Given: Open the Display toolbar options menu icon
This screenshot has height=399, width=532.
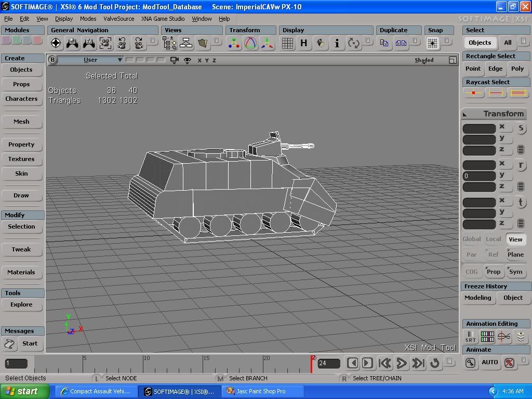Looking at the screenshot, I should pos(367,41).
